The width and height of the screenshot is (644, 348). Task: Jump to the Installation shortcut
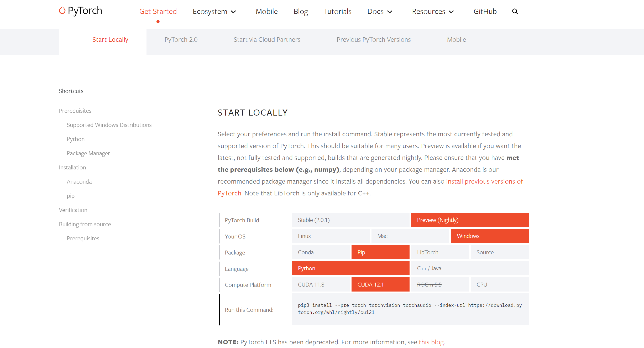[72, 167]
